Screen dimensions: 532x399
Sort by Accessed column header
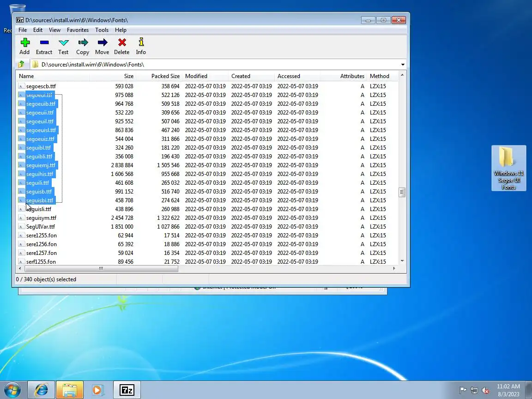coord(298,76)
